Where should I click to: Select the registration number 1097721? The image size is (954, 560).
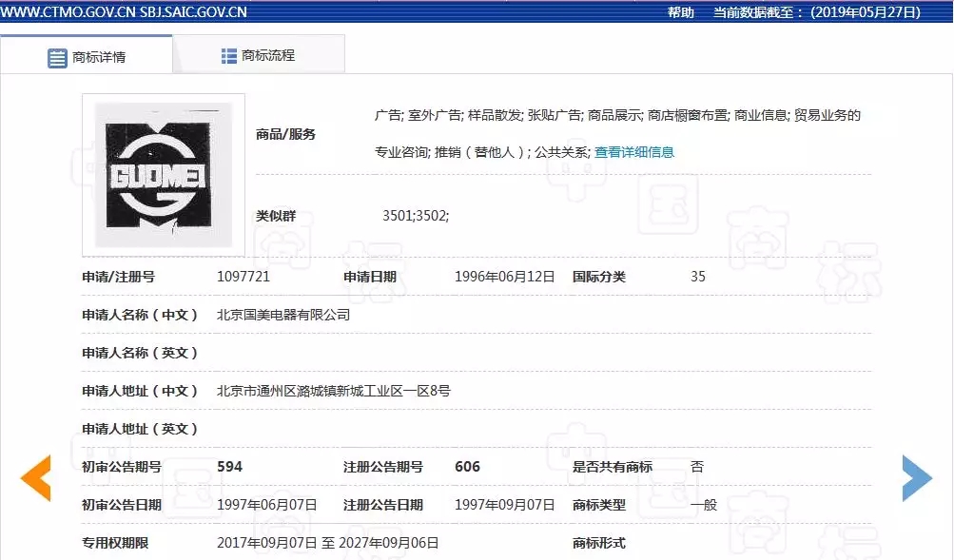pyautogui.click(x=243, y=277)
